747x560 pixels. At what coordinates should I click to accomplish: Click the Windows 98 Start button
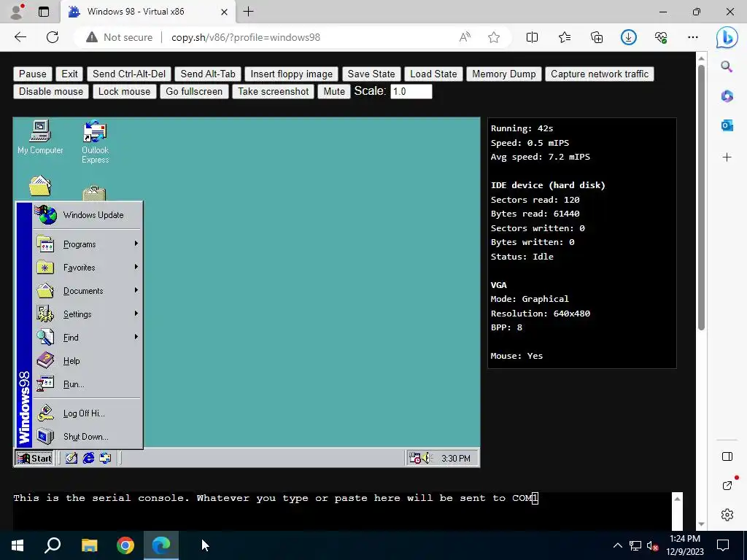(x=34, y=458)
